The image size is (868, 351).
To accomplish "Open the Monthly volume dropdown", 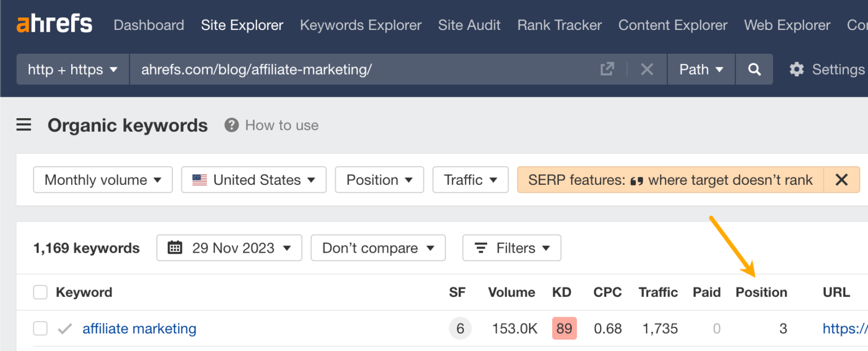I will [102, 179].
